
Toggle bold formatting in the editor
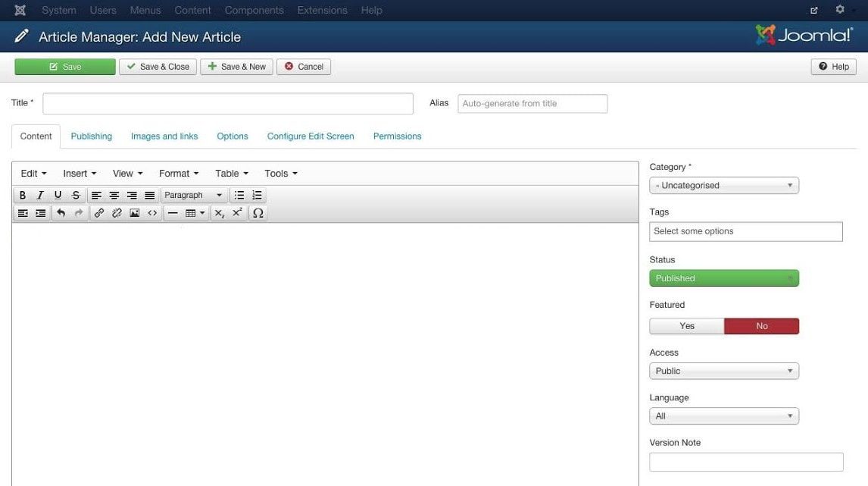22,195
